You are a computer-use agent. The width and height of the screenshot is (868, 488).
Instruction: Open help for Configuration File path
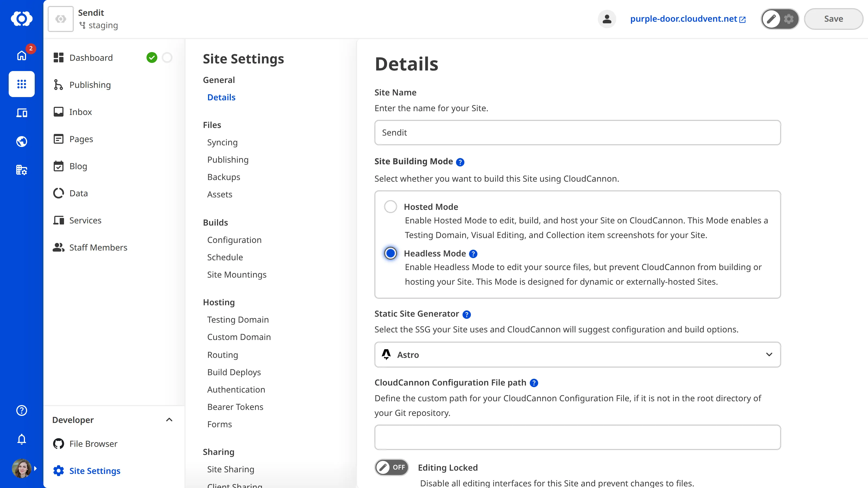[534, 383]
